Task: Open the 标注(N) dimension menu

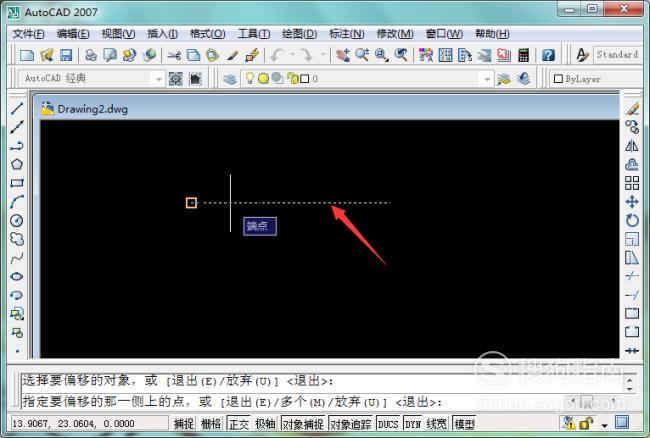Action: (347, 34)
